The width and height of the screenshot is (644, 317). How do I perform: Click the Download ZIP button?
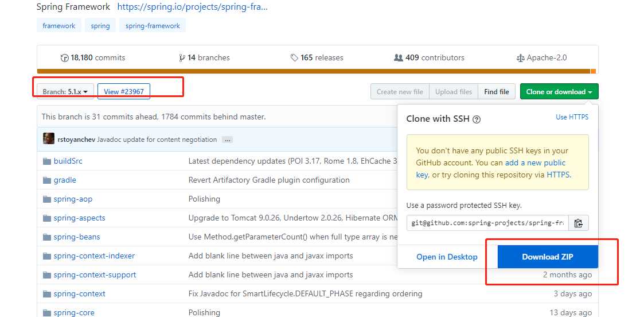548,257
